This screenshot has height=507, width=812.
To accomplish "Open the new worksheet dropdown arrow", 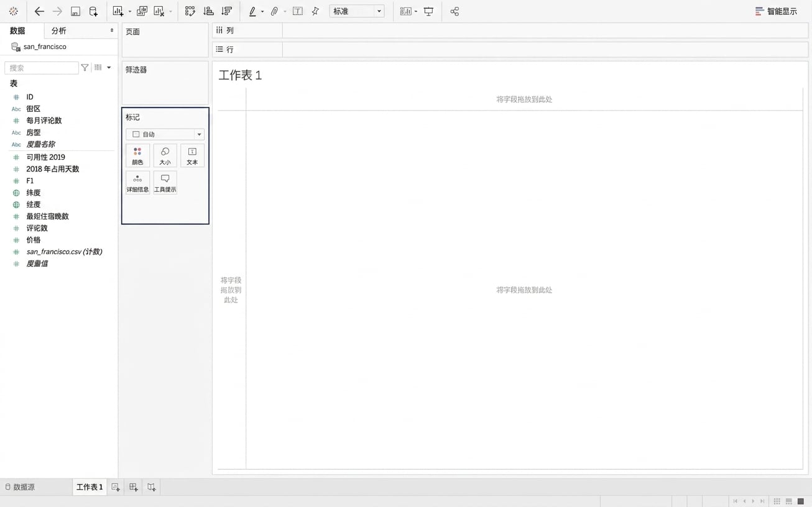I will [x=129, y=12].
